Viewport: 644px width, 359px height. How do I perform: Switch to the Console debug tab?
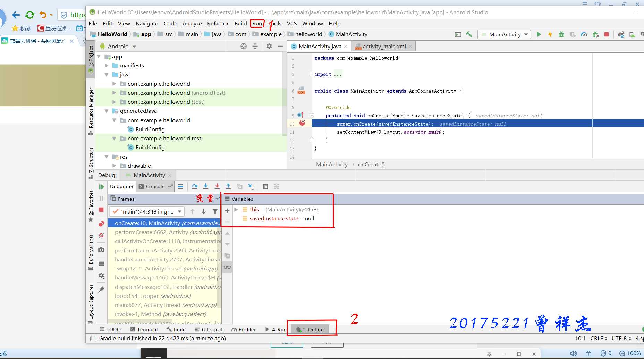pyautogui.click(x=155, y=186)
